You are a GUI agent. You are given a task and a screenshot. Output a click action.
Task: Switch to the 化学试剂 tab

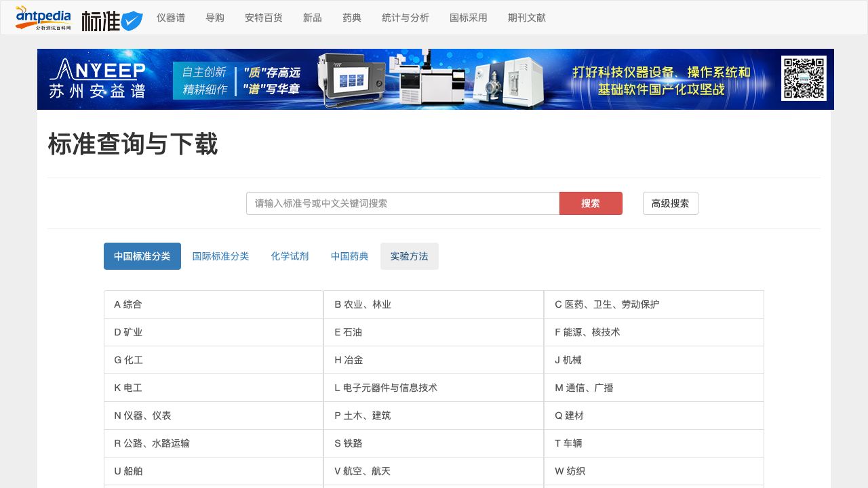click(x=290, y=256)
